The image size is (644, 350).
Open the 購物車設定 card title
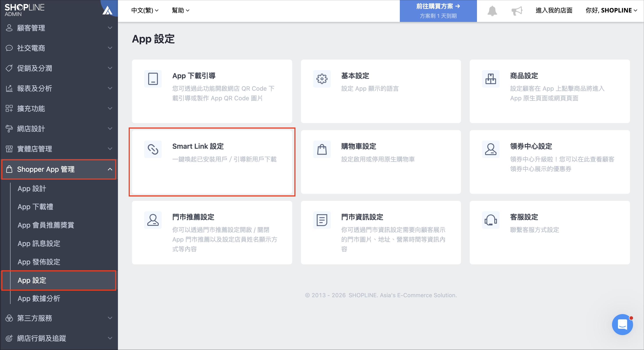pyautogui.click(x=359, y=146)
